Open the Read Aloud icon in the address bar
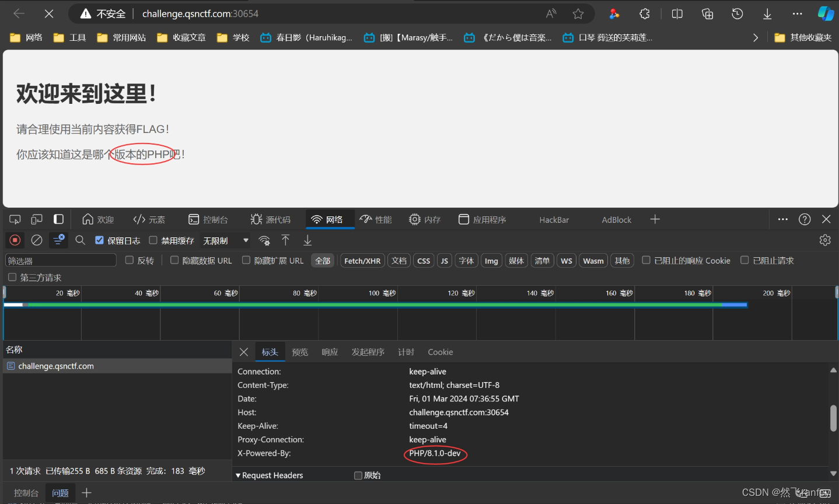The width and height of the screenshot is (839, 504). click(x=551, y=13)
